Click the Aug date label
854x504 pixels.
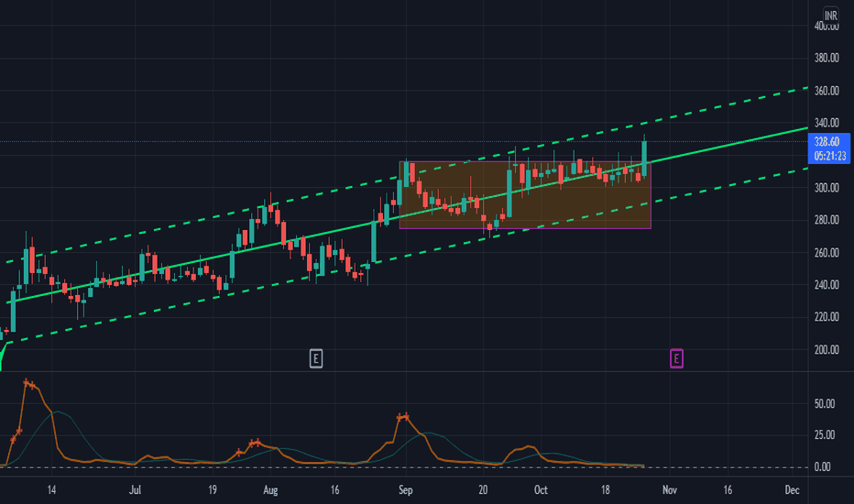(x=270, y=490)
